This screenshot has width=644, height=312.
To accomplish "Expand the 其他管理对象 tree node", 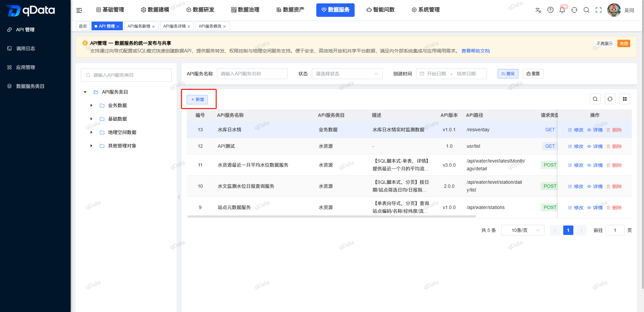I will click(x=91, y=146).
